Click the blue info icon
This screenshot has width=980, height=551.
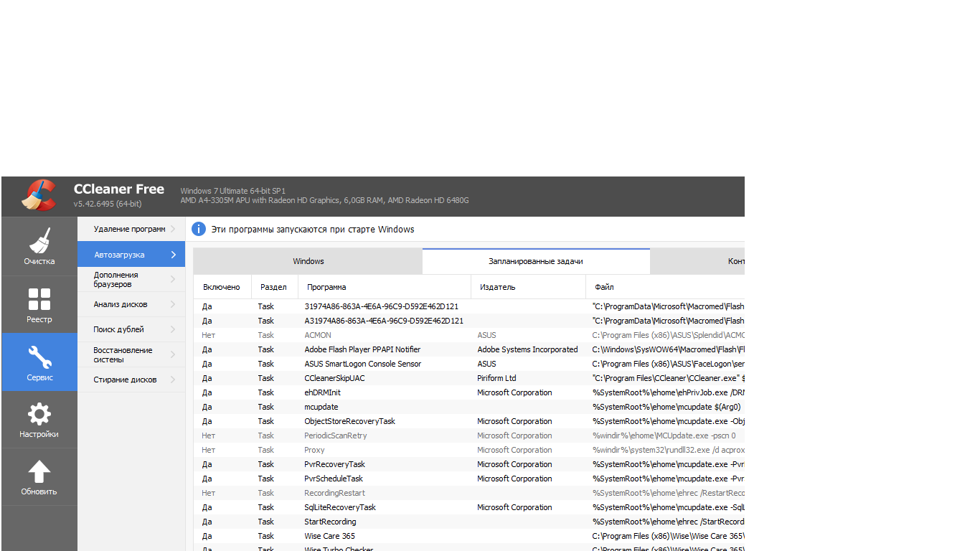[199, 229]
